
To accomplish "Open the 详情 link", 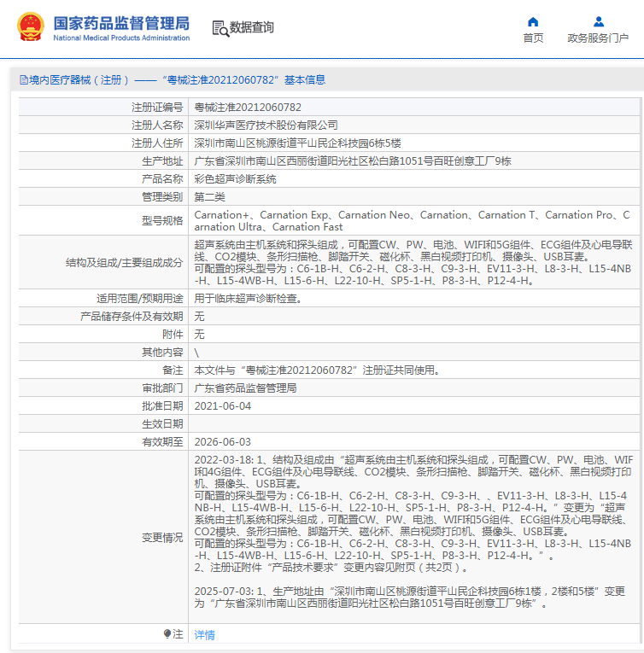I will [205, 635].
